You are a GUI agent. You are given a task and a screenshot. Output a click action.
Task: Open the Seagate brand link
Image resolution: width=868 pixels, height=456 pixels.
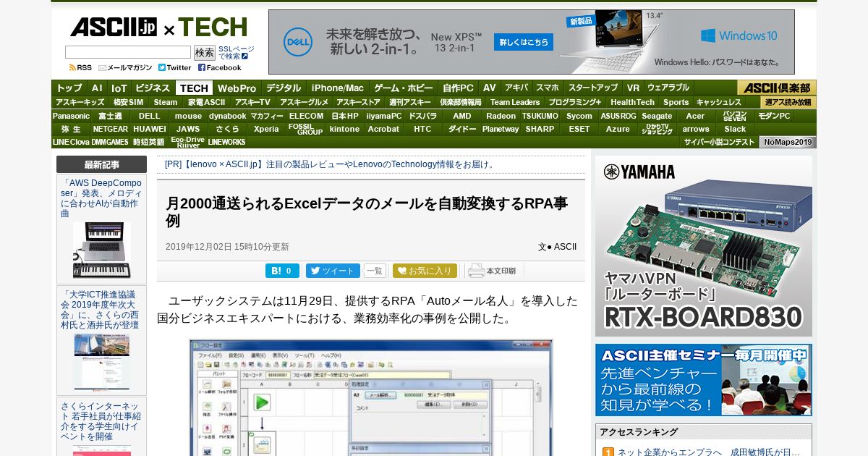coord(657,116)
